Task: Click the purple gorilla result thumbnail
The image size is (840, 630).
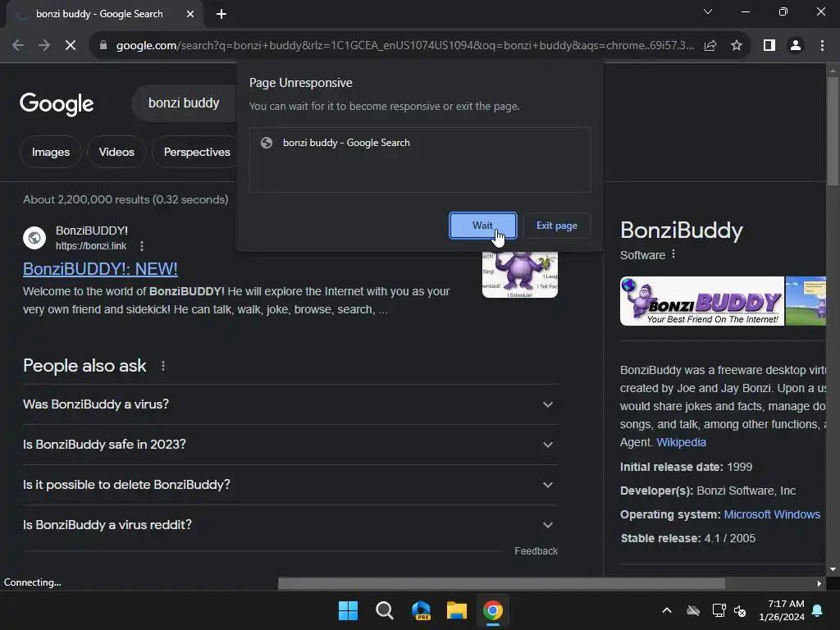Action: tap(519, 274)
